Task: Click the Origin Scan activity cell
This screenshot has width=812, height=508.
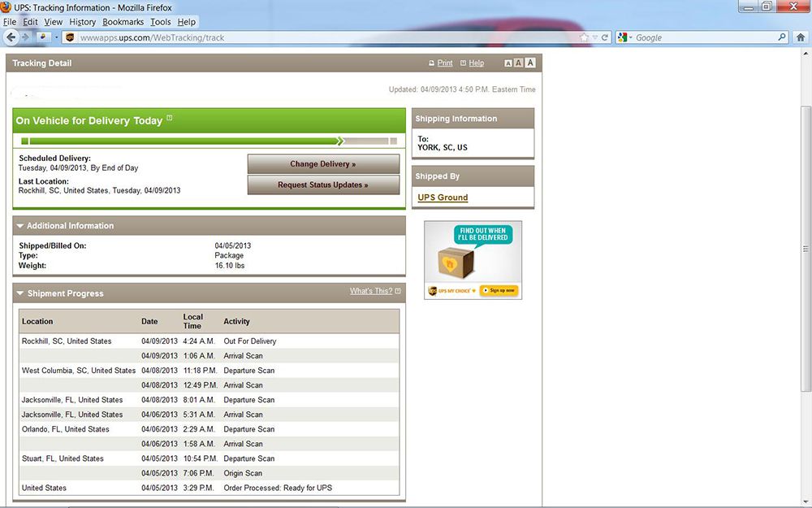Action: pos(243,473)
